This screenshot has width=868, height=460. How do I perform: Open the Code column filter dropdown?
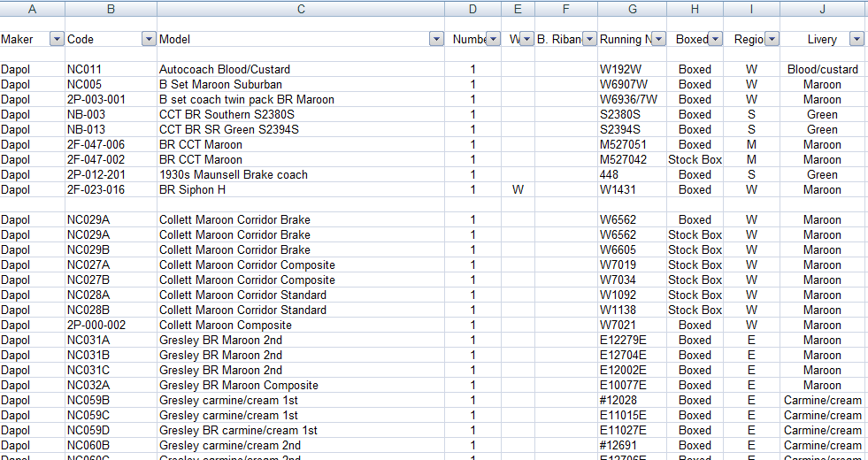click(x=149, y=39)
